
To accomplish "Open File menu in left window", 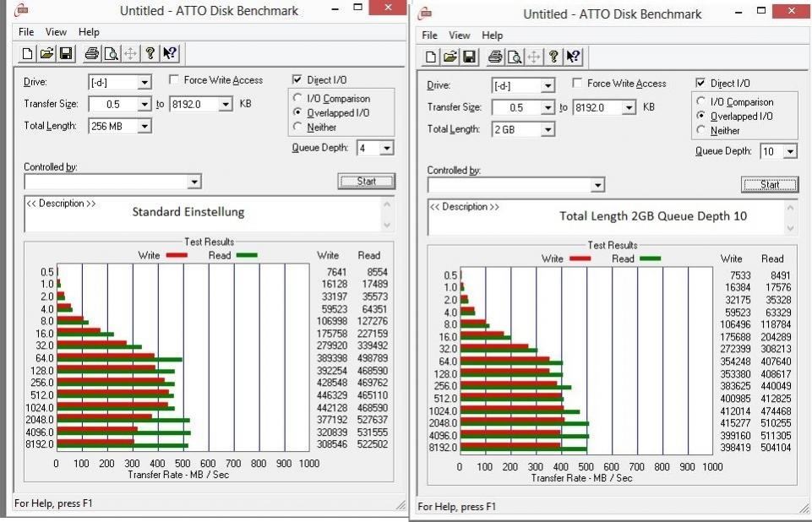I will tap(26, 32).
